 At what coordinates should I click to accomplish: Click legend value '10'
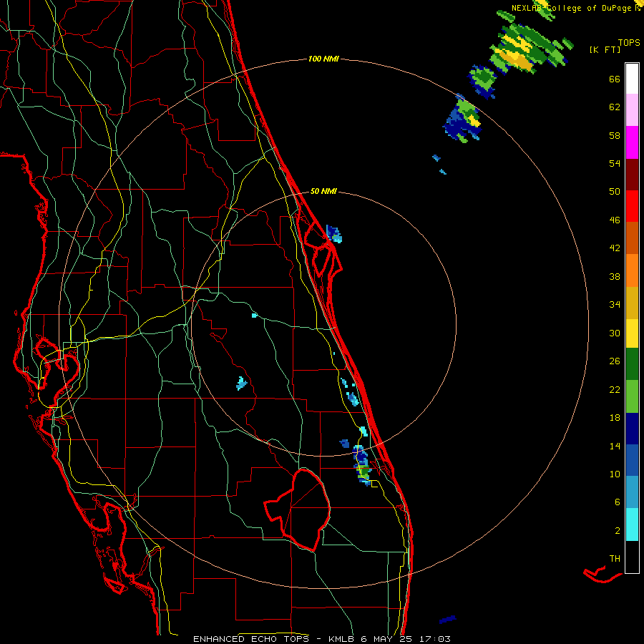(615, 474)
